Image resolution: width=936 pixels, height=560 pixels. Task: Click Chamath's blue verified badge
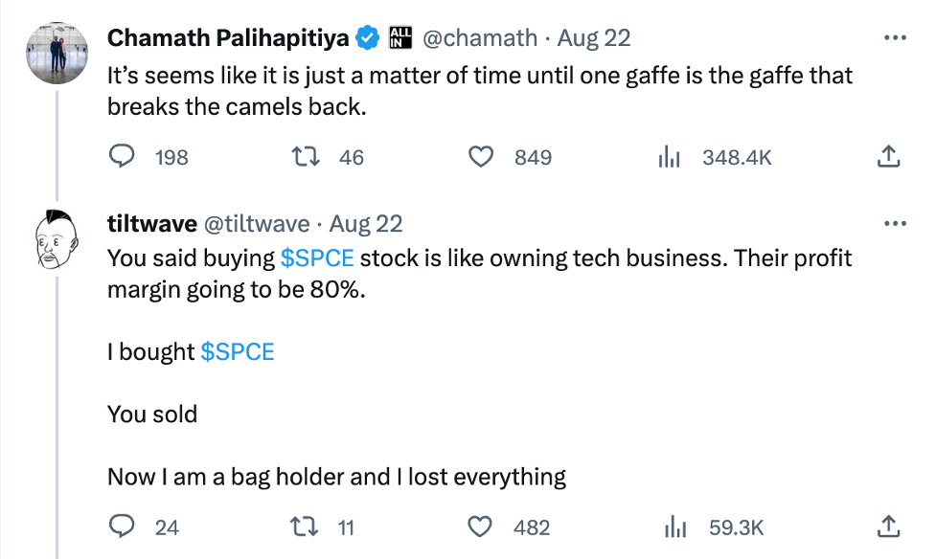[366, 36]
